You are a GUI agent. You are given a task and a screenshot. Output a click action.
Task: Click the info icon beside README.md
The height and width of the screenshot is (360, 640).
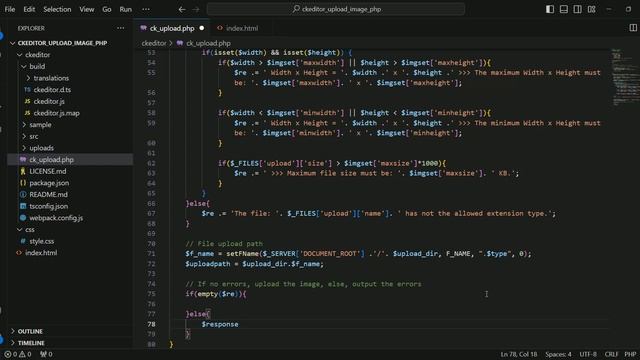click(x=23, y=194)
